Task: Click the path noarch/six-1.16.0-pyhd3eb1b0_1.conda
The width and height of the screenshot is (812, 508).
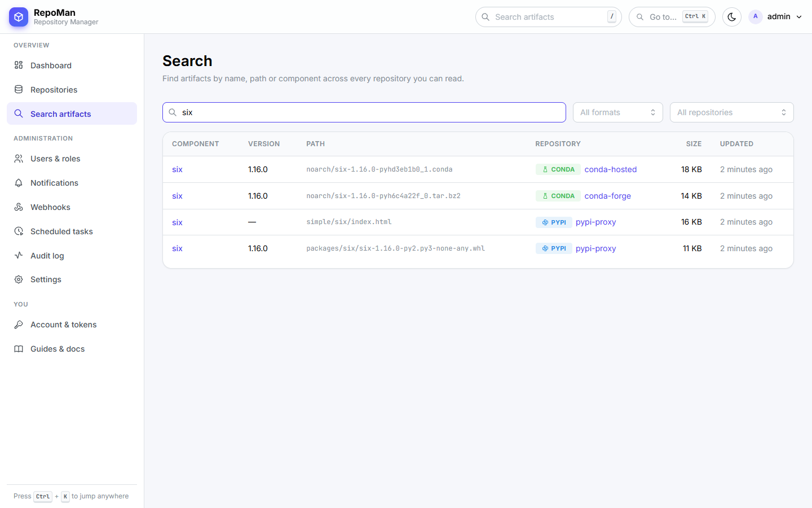Action: click(x=379, y=169)
